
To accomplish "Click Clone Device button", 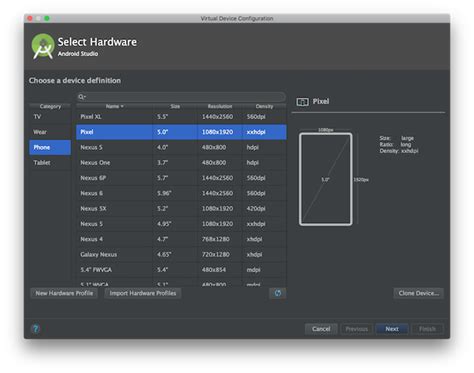I will 419,293.
